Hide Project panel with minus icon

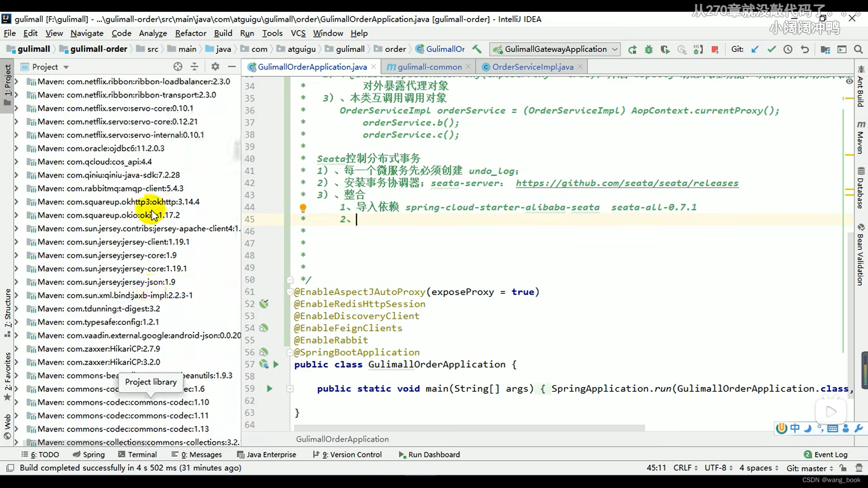coord(232,67)
